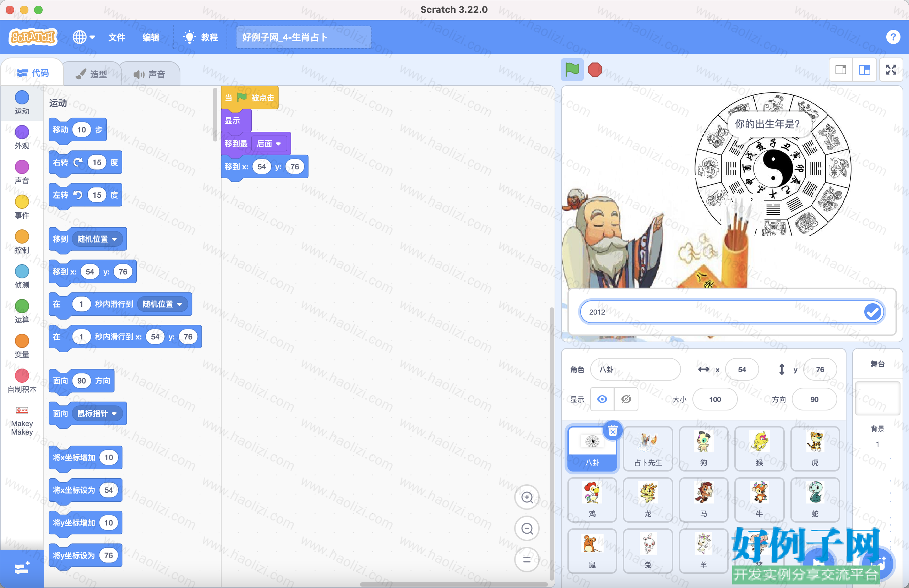Hide the sprite with crossed eye icon

pyautogui.click(x=626, y=399)
